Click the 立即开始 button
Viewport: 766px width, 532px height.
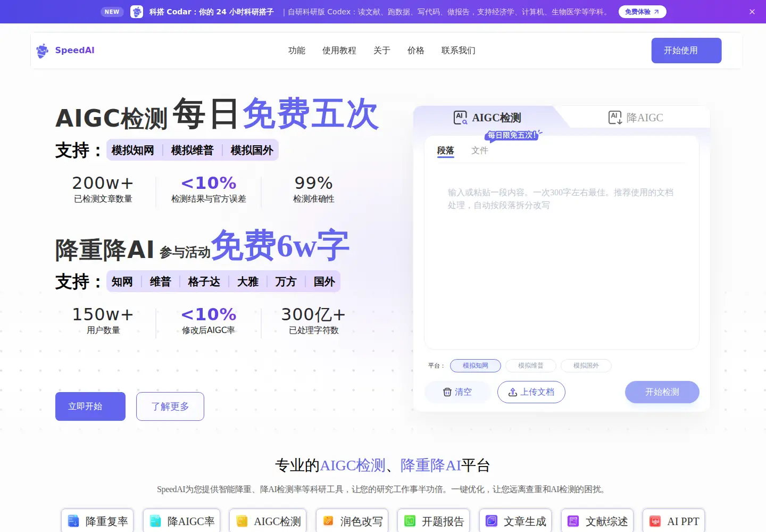point(90,406)
